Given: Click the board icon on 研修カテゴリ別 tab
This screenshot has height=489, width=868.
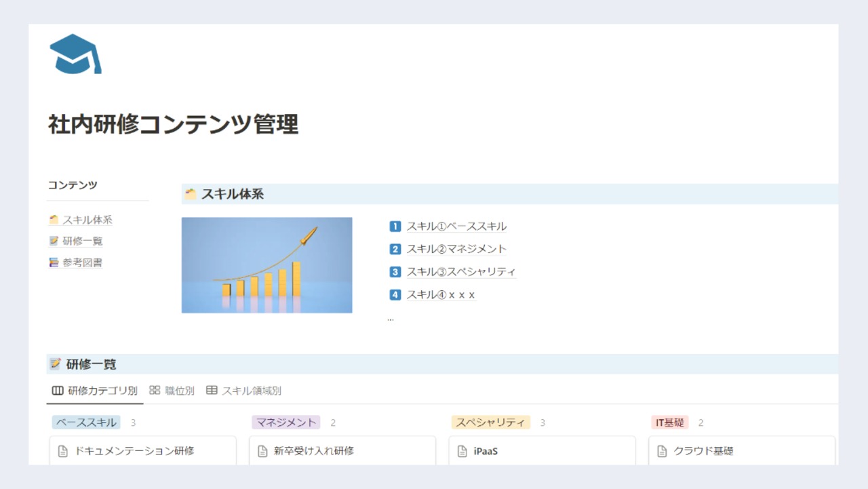Looking at the screenshot, I should [x=58, y=391].
